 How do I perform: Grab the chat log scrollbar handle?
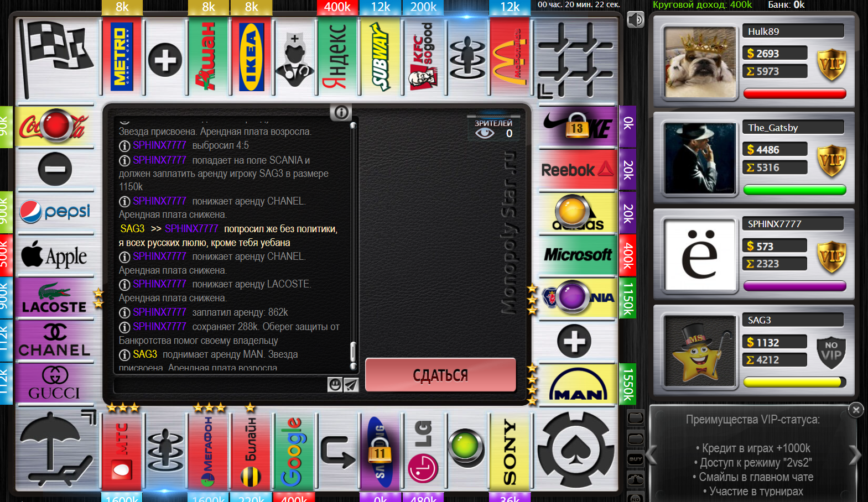coord(353,352)
